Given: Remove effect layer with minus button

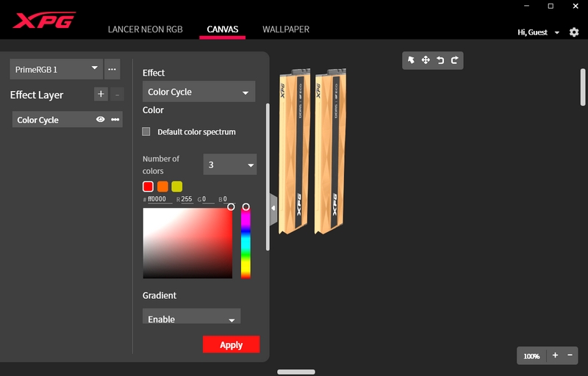Looking at the screenshot, I should [x=118, y=94].
